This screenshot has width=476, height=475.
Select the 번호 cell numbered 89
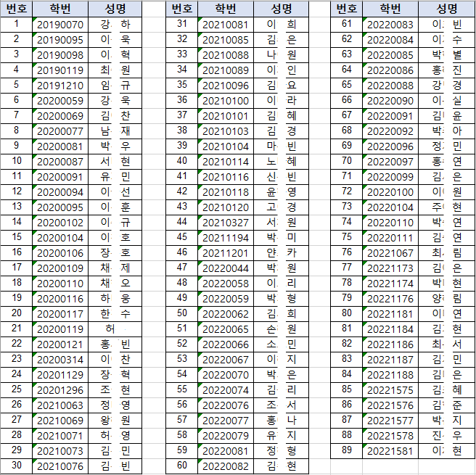click(347, 450)
